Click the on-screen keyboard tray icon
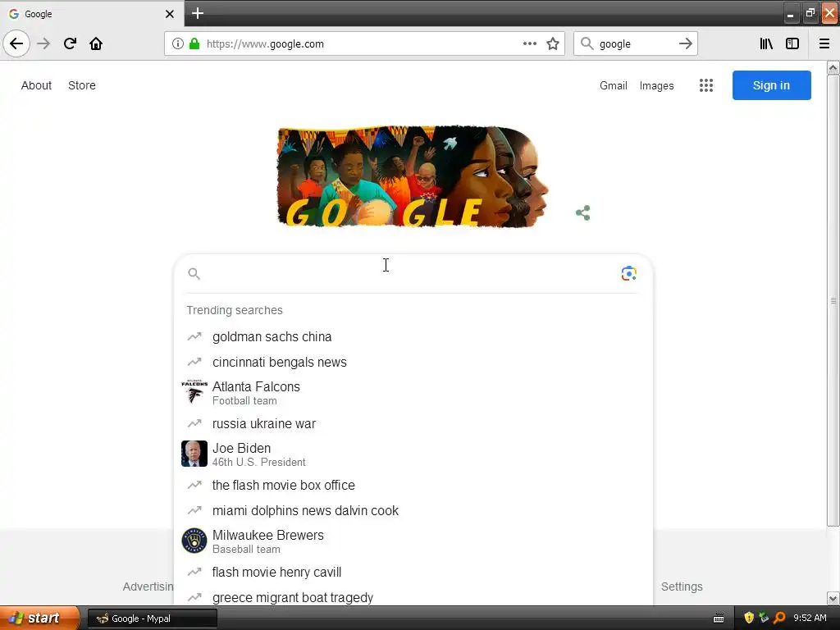Screen dimensions: 840x630 point(719,619)
